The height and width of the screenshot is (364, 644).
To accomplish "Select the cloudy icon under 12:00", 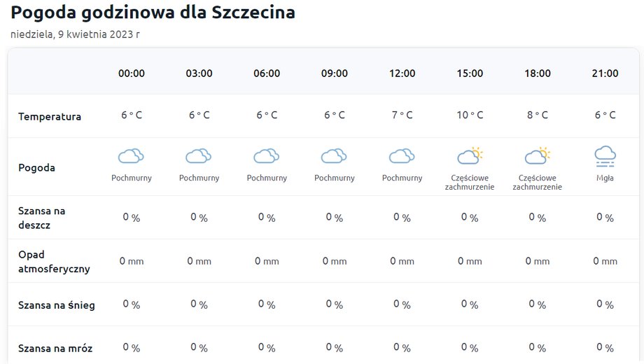I will 402,156.
